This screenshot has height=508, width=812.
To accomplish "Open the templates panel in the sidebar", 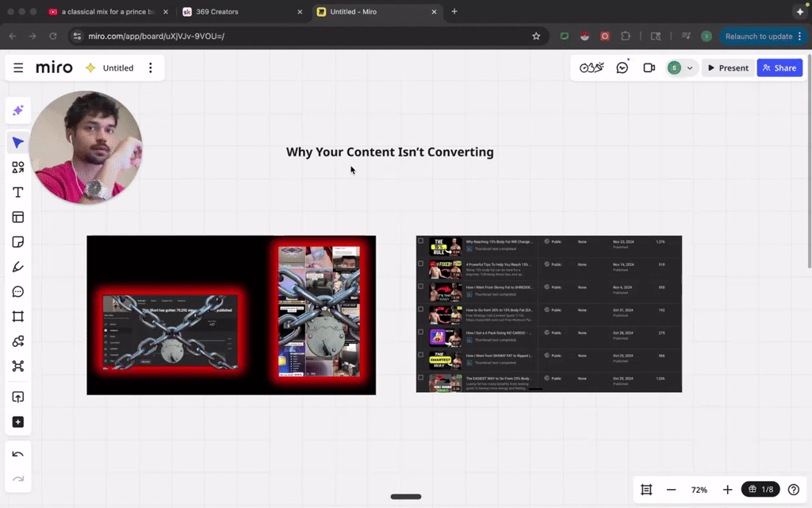I will click(17, 217).
